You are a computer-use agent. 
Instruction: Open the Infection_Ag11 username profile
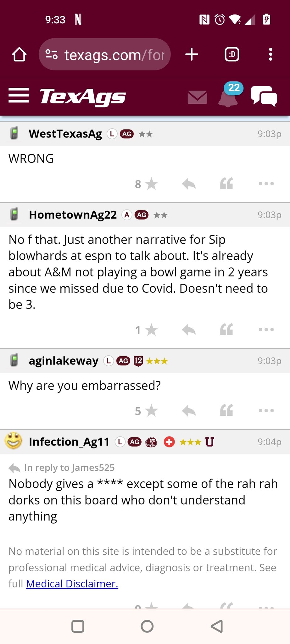tap(69, 442)
